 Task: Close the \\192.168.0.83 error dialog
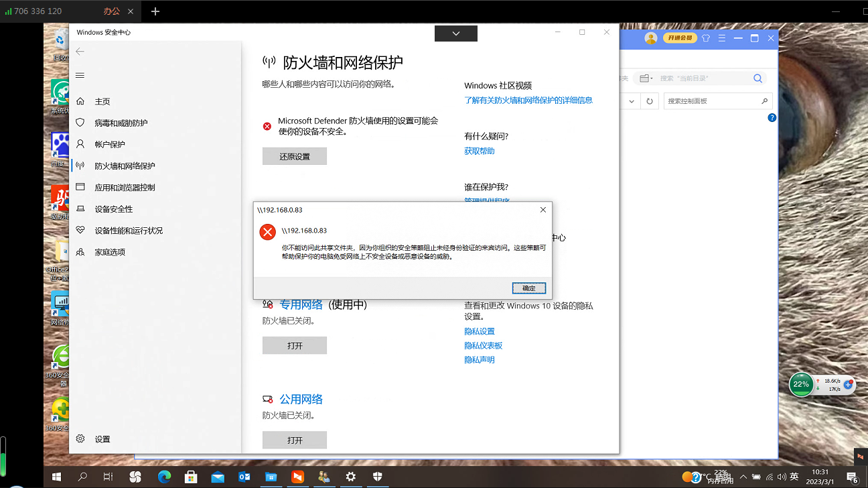coord(543,210)
